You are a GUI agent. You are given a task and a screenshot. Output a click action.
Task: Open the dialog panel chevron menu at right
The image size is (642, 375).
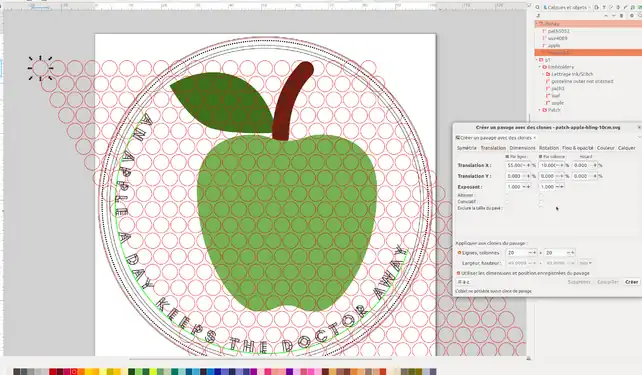click(640, 138)
